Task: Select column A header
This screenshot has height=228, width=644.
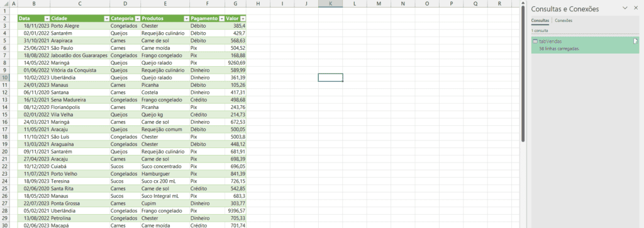Action: (13, 4)
